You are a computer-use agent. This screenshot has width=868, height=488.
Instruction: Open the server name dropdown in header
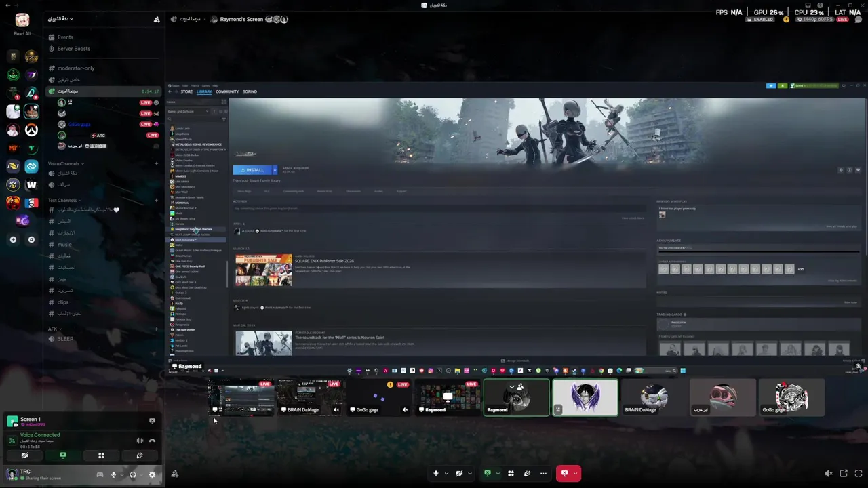[60, 19]
